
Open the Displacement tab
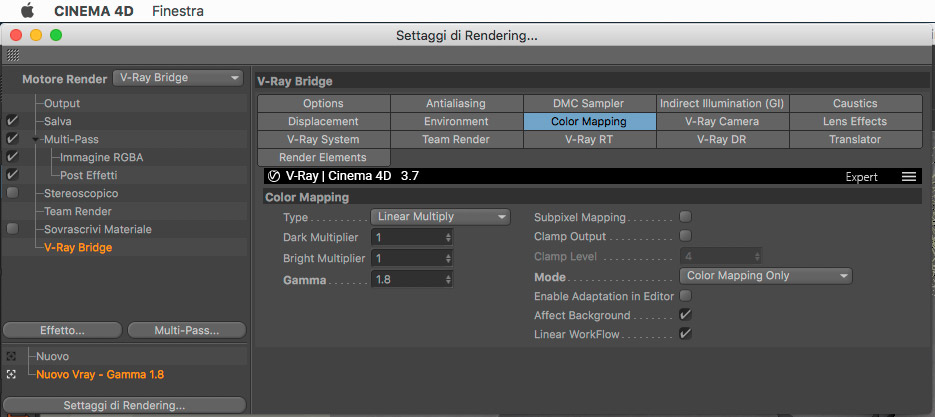[324, 121]
